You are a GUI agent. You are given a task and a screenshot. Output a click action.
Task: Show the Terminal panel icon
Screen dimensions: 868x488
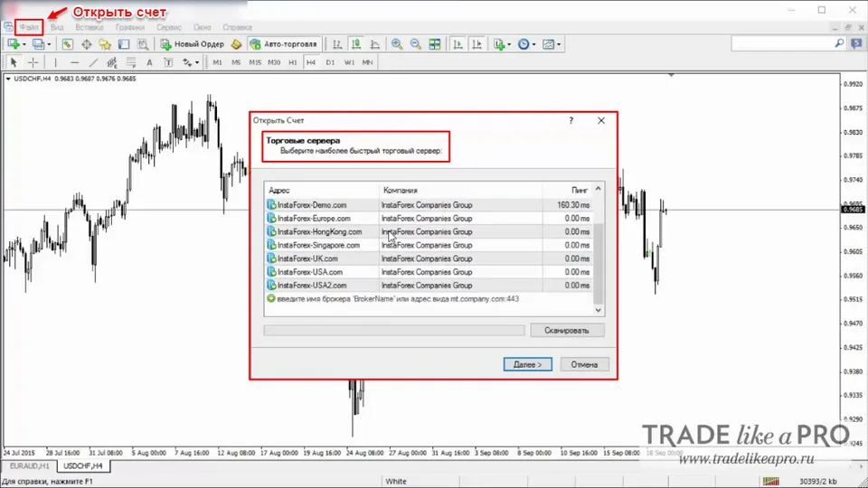pyautogui.click(x=124, y=44)
